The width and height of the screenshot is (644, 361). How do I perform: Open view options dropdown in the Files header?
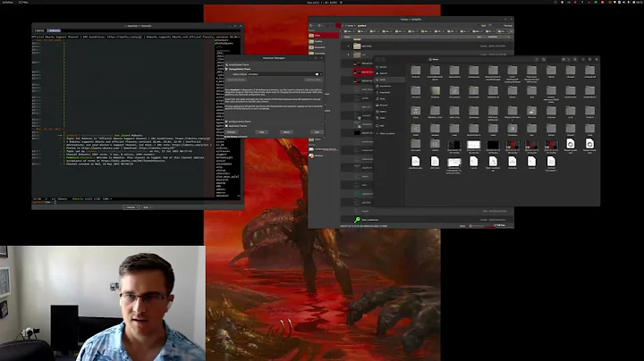click(x=569, y=60)
